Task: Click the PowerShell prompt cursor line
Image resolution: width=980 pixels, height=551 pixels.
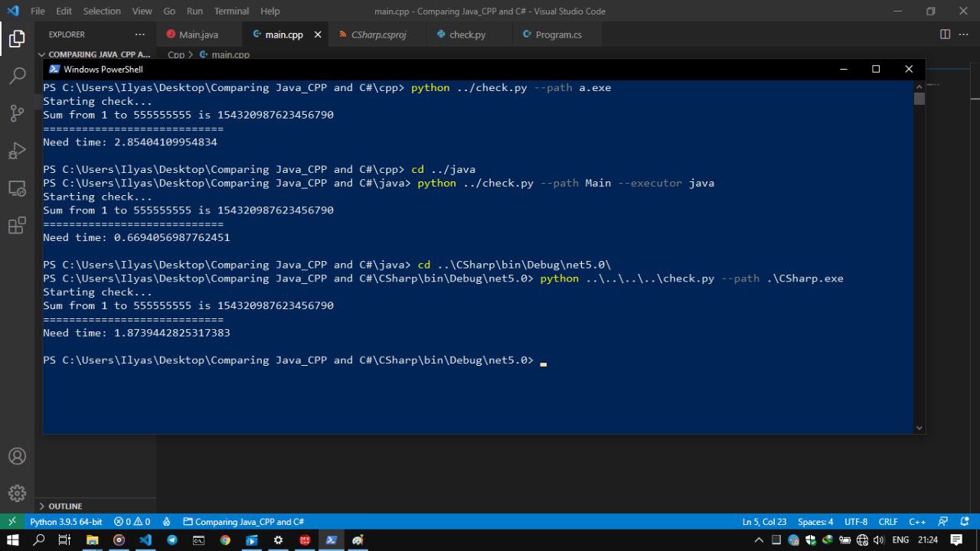Action: point(295,360)
